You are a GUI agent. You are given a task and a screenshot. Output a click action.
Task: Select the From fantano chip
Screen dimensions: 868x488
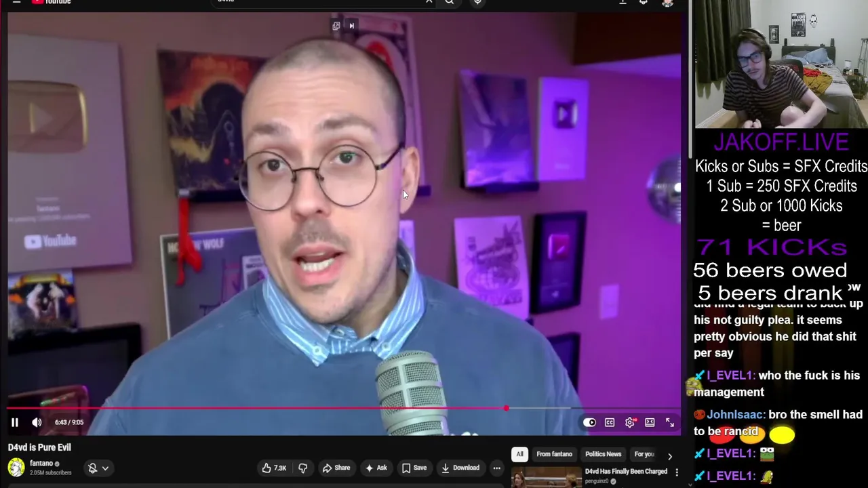pos(554,454)
